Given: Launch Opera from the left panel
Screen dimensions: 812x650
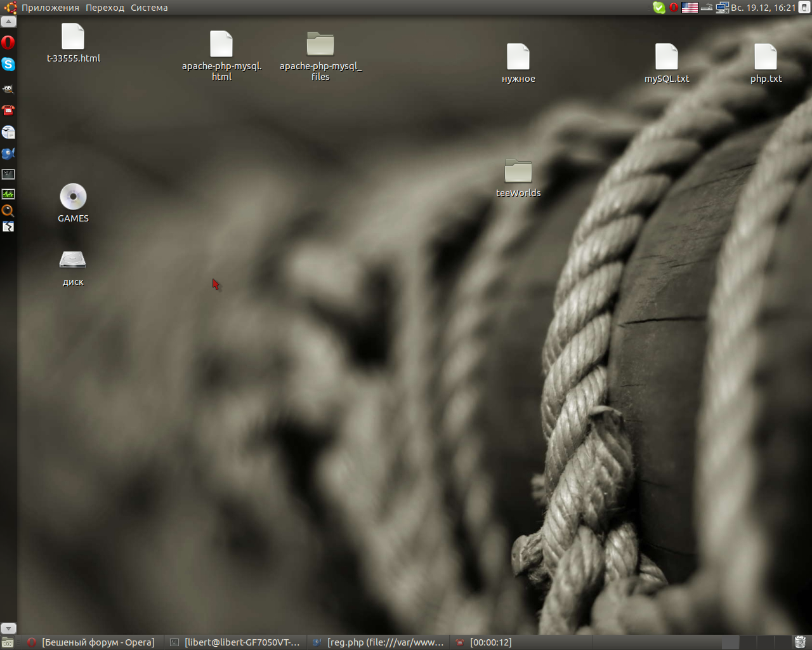Looking at the screenshot, I should click(x=8, y=43).
